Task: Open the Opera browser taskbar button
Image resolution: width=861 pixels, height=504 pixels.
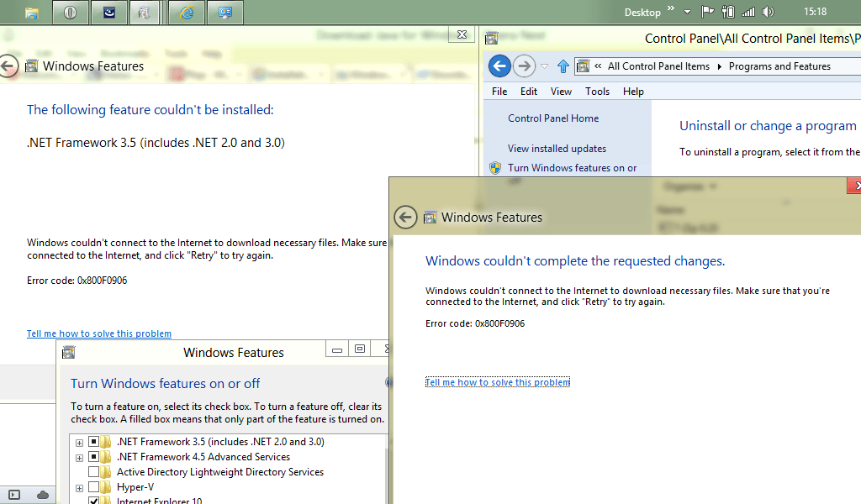Action: pos(71,12)
